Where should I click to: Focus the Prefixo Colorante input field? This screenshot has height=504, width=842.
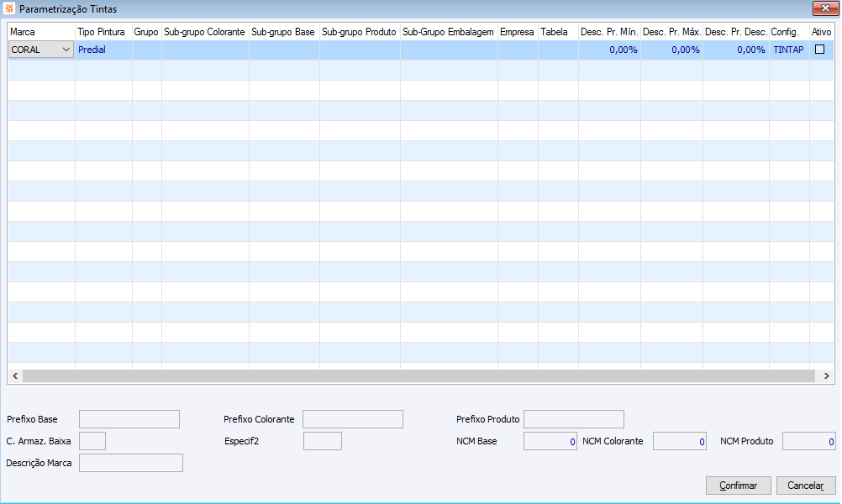pyautogui.click(x=353, y=419)
